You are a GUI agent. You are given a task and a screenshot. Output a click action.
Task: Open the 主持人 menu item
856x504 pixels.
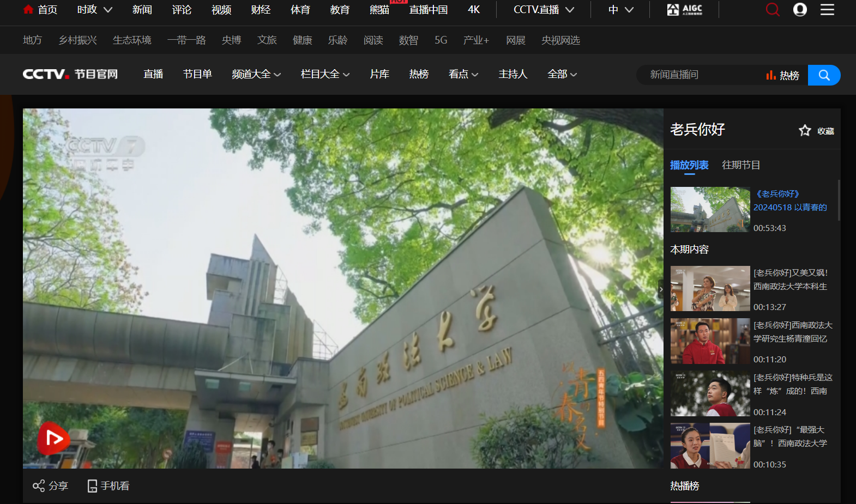(513, 74)
